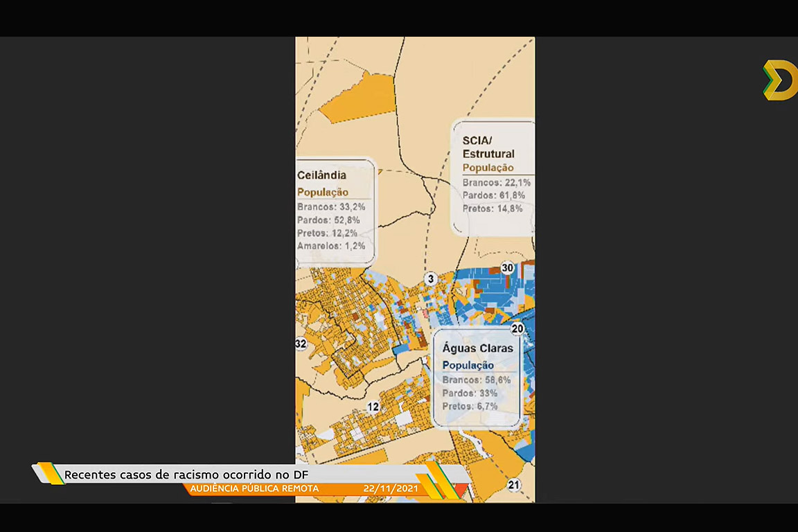The width and height of the screenshot is (798, 532).
Task: Click map marker number 21
Action: click(513, 485)
